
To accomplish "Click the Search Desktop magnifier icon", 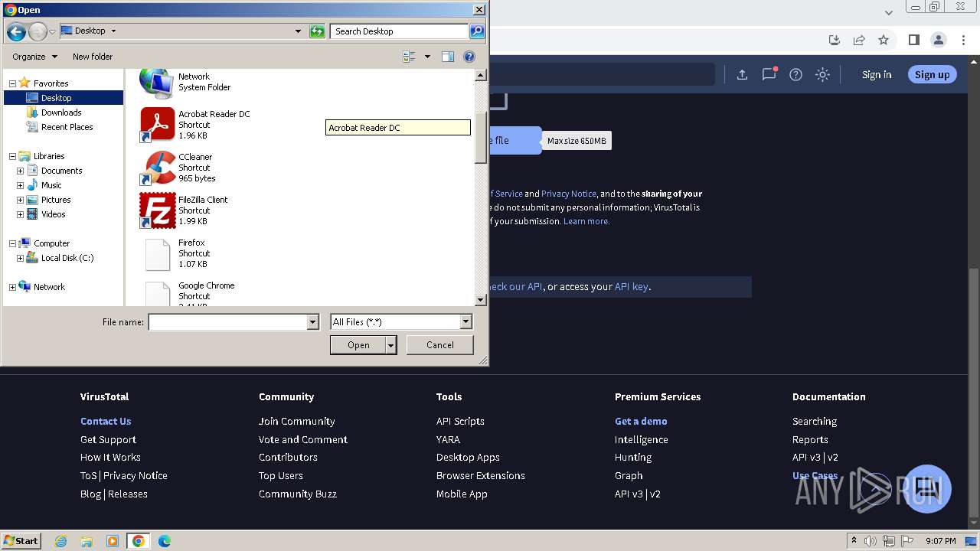I will pos(477,31).
